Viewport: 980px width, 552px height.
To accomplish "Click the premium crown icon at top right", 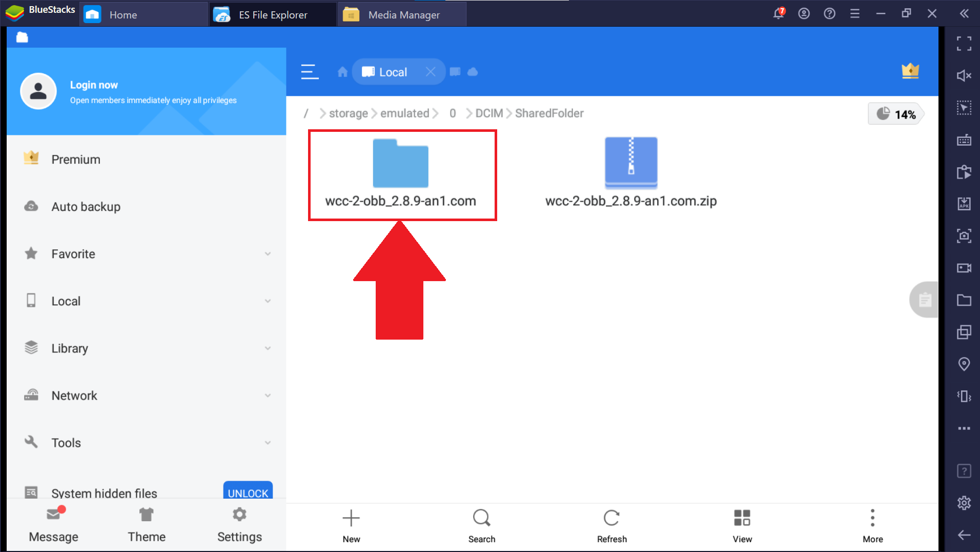I will (910, 71).
